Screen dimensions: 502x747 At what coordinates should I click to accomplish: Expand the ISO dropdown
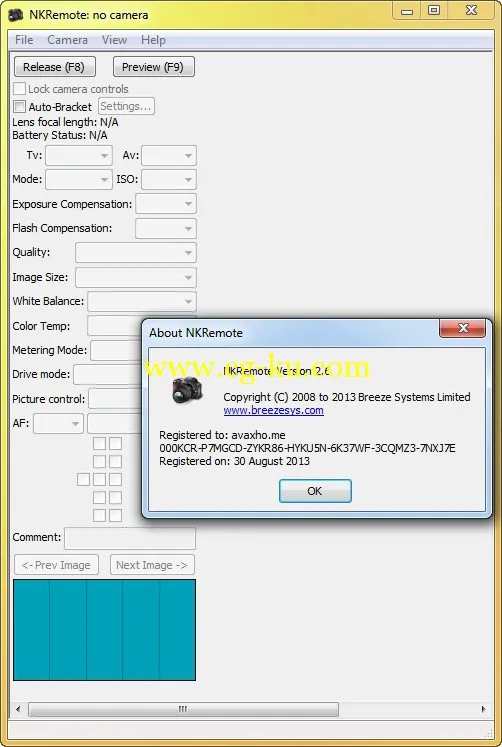(x=169, y=180)
